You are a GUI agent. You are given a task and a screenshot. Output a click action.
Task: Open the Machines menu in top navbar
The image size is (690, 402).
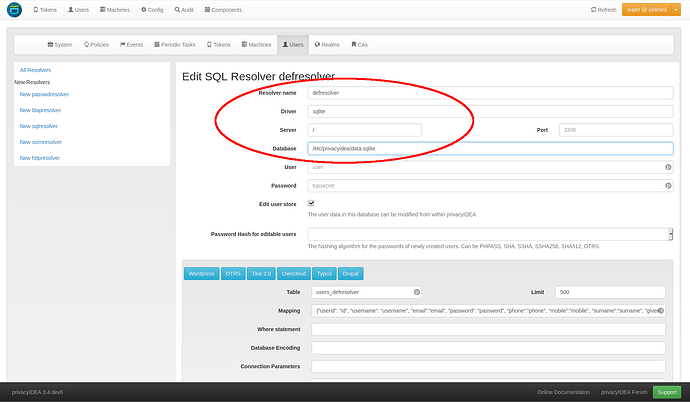tap(115, 10)
